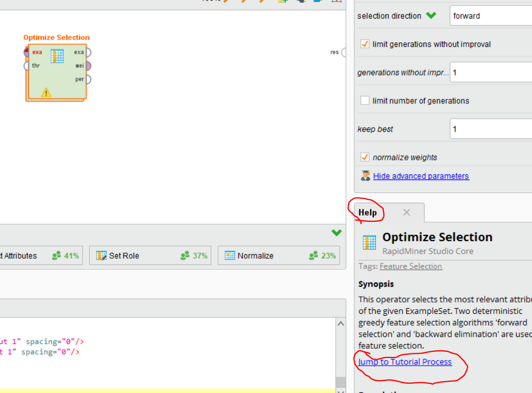532x393 pixels.
Task: Add the recommended Normalize operator
Action: pyautogui.click(x=279, y=256)
